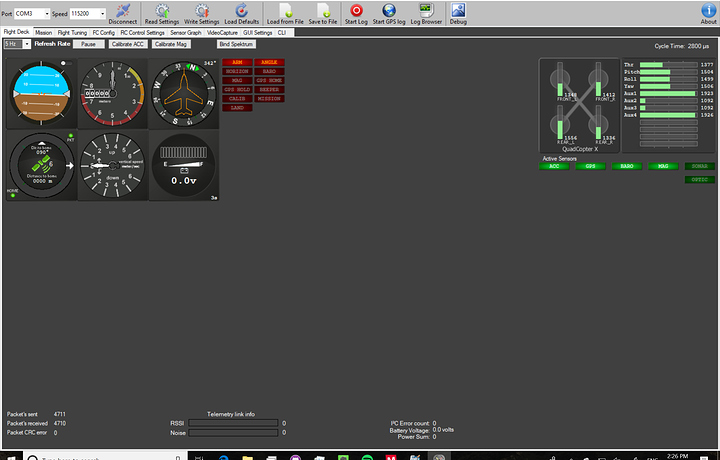720x460 pixels.
Task: Open the Sensor Graph tab
Action: coord(186,33)
